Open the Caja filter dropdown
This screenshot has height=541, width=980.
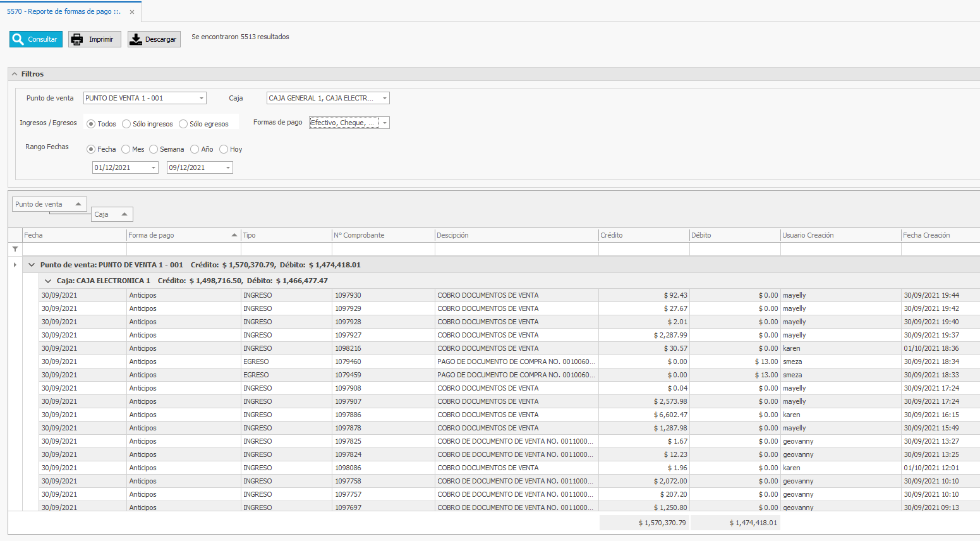[x=384, y=98]
